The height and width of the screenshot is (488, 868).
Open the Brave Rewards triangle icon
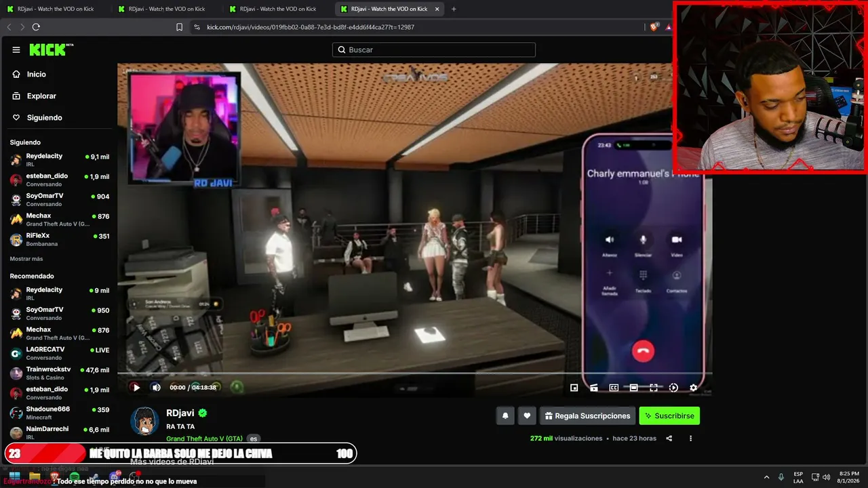click(668, 27)
